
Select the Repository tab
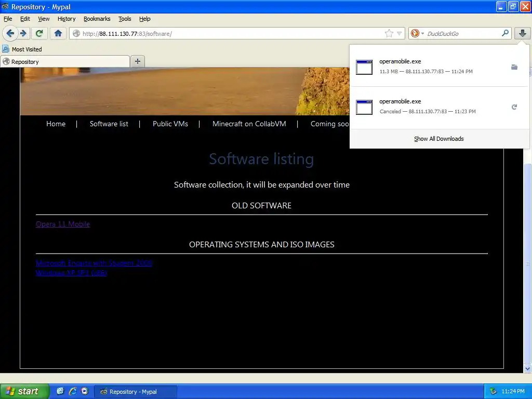[64, 61]
